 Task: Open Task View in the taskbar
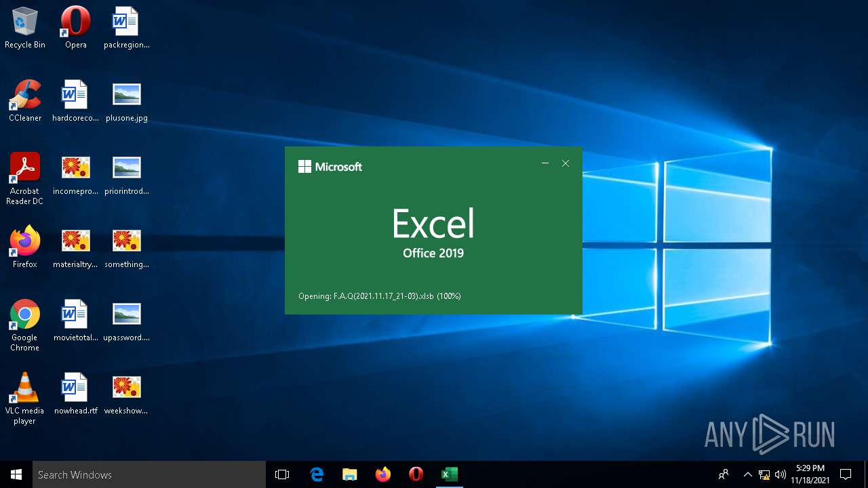[x=282, y=474]
